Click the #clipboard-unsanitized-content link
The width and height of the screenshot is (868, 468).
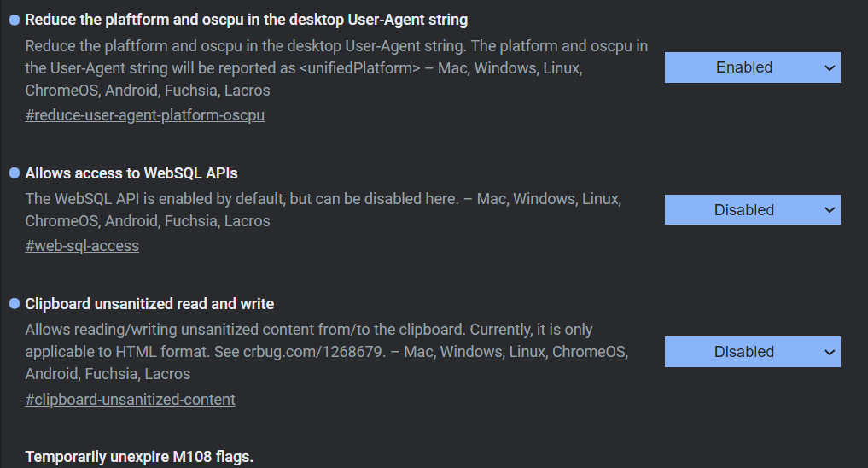[x=131, y=399]
